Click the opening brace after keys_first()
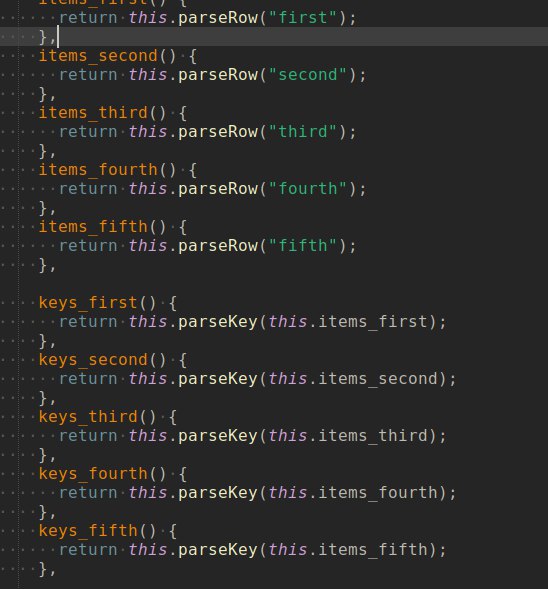548x589 pixels. pyautogui.click(x=172, y=304)
